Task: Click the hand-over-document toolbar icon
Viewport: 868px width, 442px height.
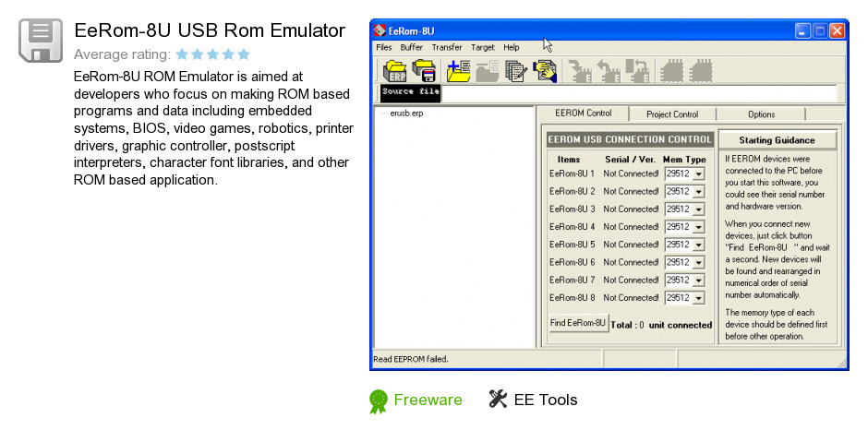Action: coord(545,71)
